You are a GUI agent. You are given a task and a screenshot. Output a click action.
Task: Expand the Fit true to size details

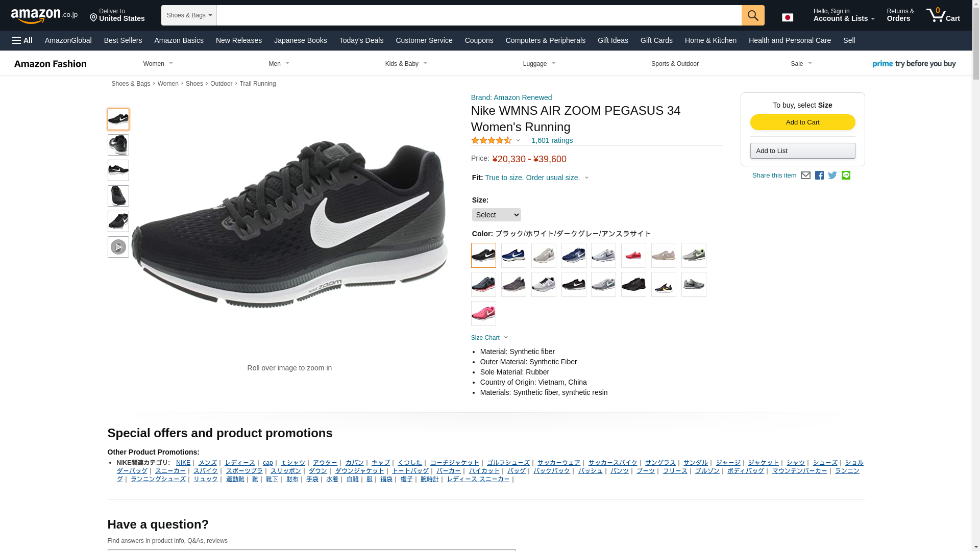pos(536,178)
